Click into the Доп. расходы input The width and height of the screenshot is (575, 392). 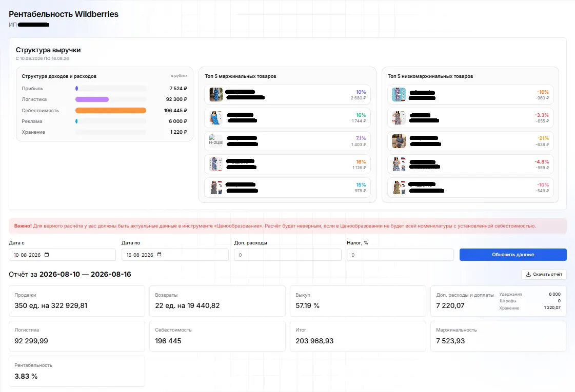pyautogui.click(x=287, y=255)
